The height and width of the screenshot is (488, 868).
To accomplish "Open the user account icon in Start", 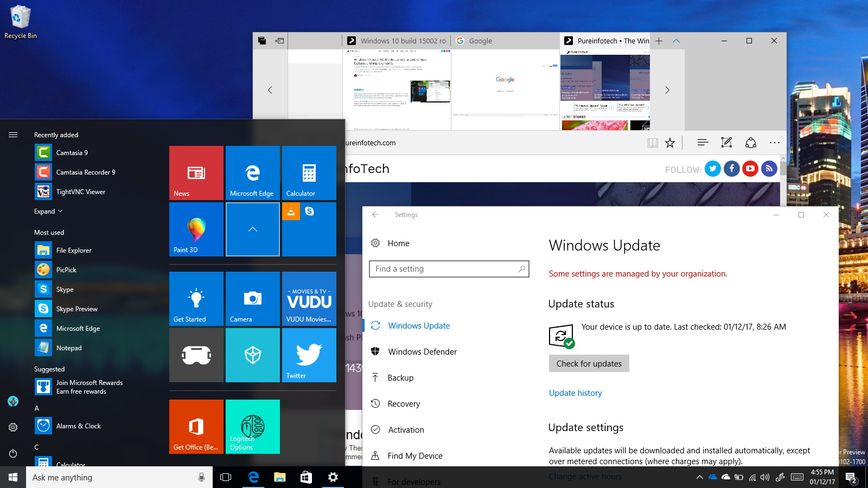I will [13, 401].
